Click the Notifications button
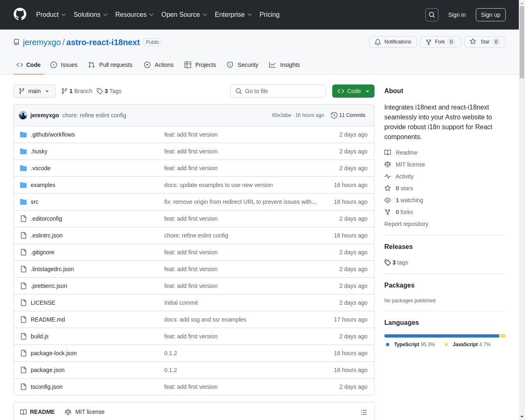The height and width of the screenshot is (420, 525). (x=393, y=42)
